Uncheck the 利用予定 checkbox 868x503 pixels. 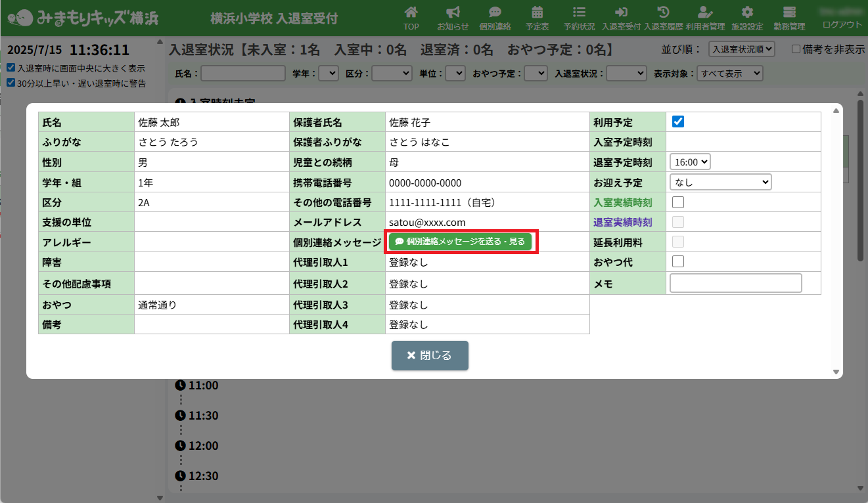click(679, 121)
